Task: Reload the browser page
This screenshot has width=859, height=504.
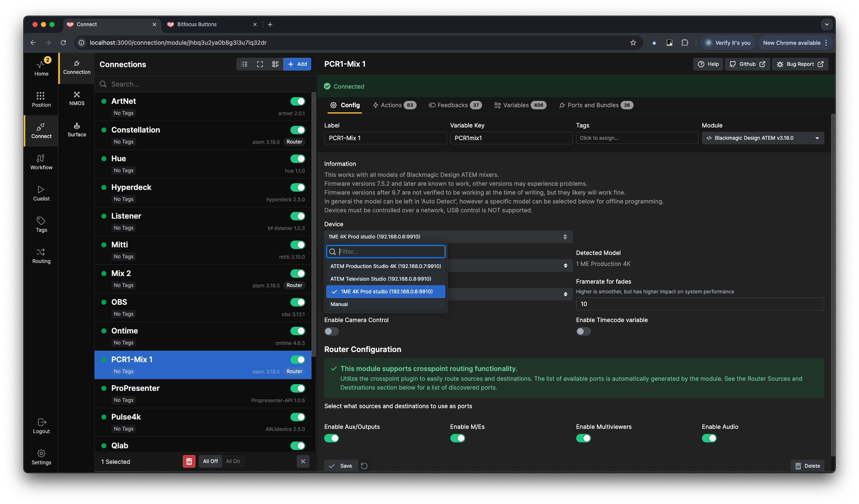Action: tap(63, 43)
